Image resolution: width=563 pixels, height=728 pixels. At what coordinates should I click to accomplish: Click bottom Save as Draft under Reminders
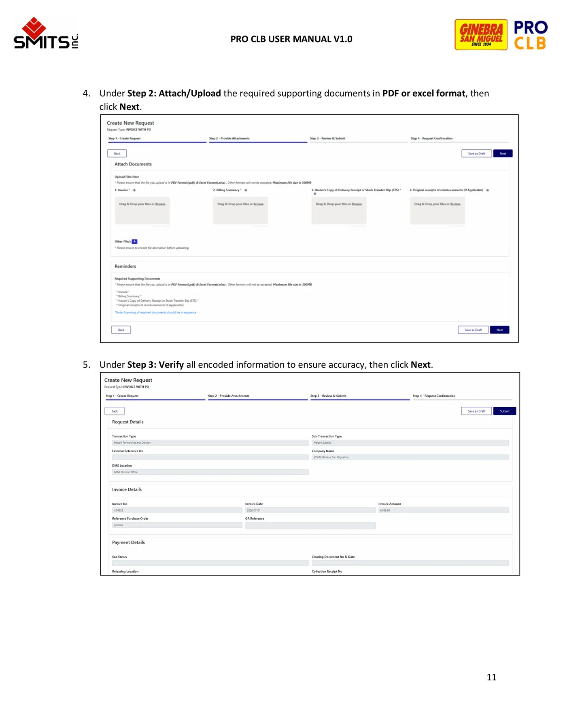[473, 330]
